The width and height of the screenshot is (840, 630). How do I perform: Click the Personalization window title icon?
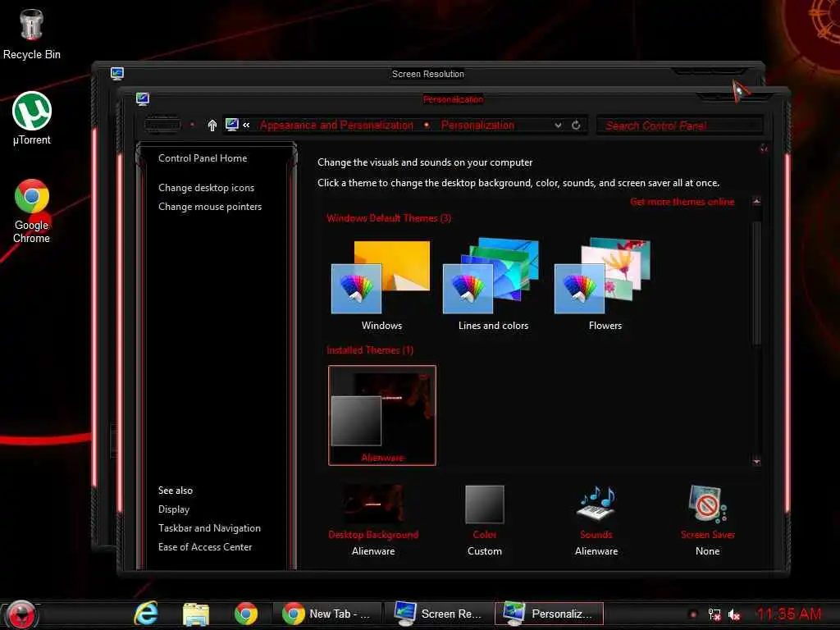[143, 98]
